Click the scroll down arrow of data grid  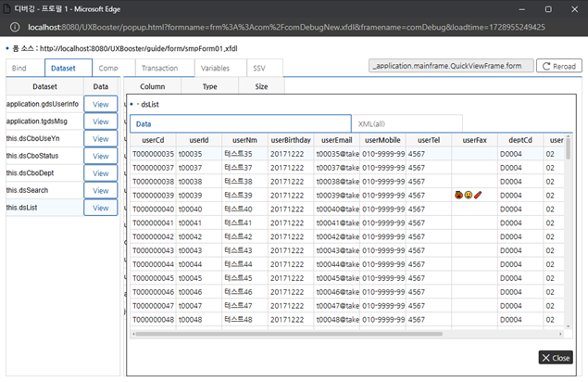click(569, 326)
